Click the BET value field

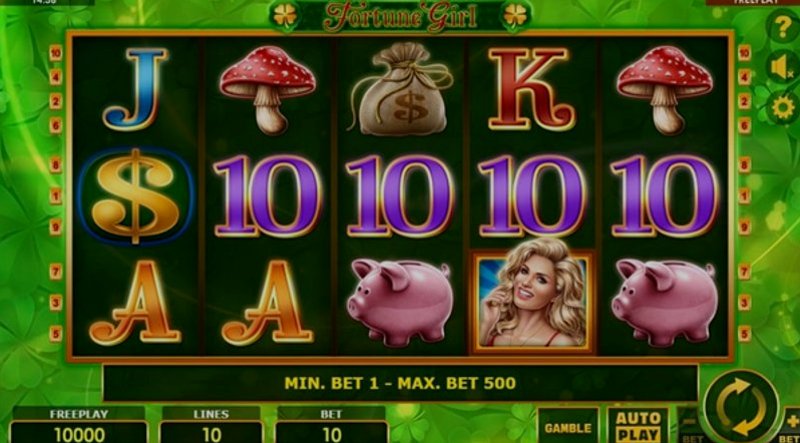tap(332, 432)
